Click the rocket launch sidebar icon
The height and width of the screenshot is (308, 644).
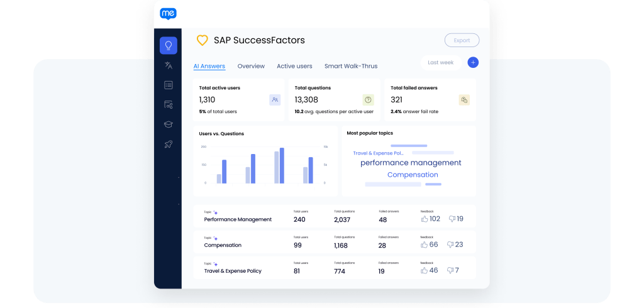click(x=168, y=145)
